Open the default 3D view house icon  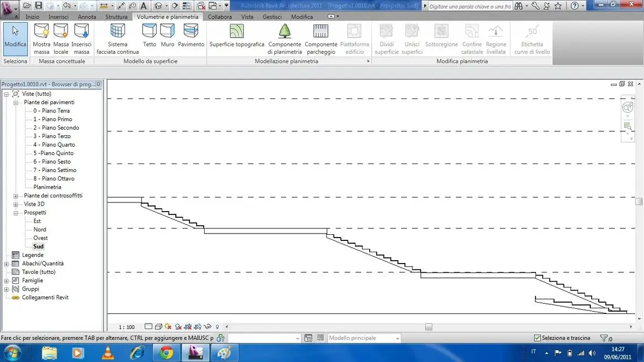pos(158,6)
